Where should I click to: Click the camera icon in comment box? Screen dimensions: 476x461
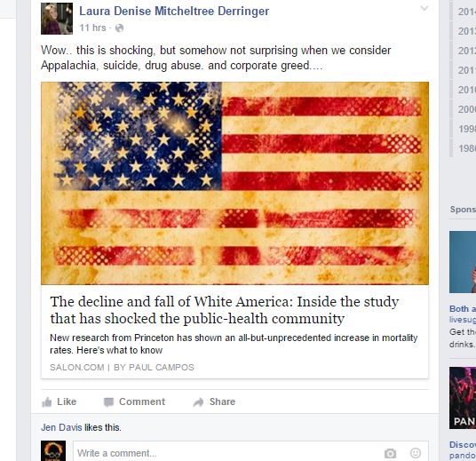click(390, 453)
